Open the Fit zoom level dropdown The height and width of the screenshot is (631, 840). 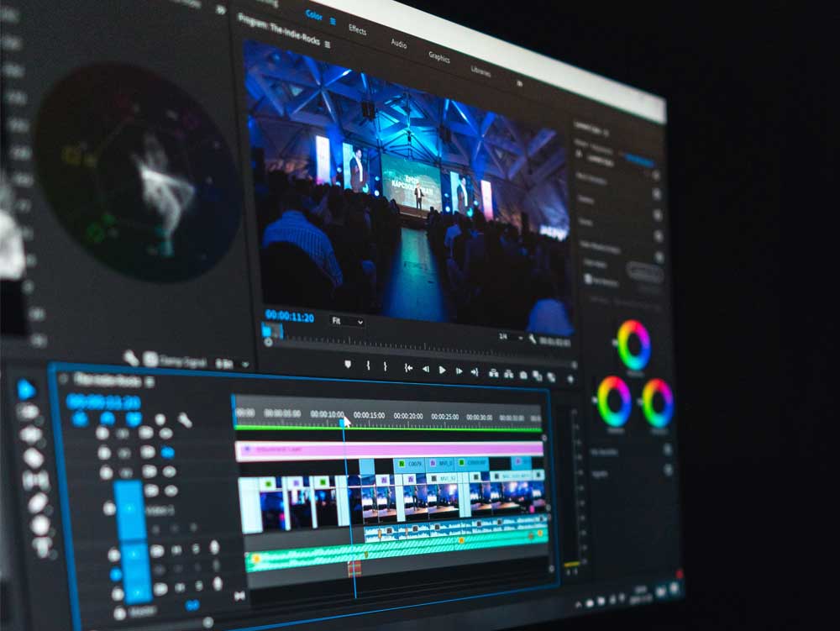tap(346, 321)
